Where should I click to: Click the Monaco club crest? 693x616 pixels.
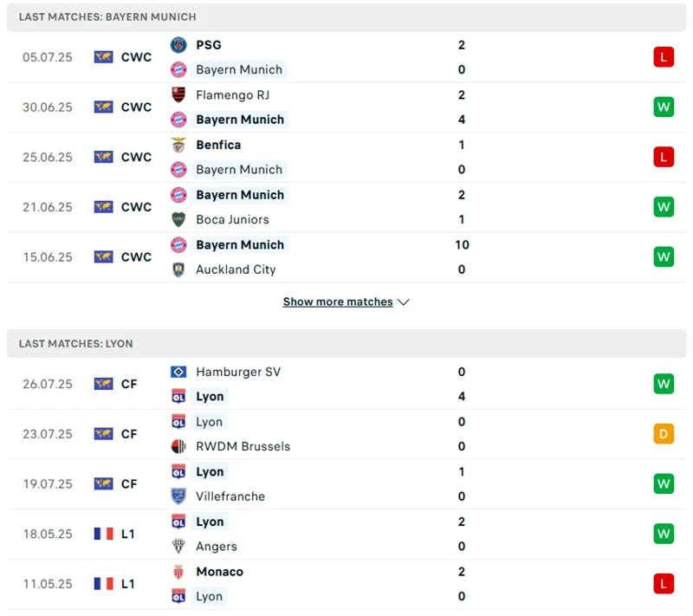coord(178,572)
